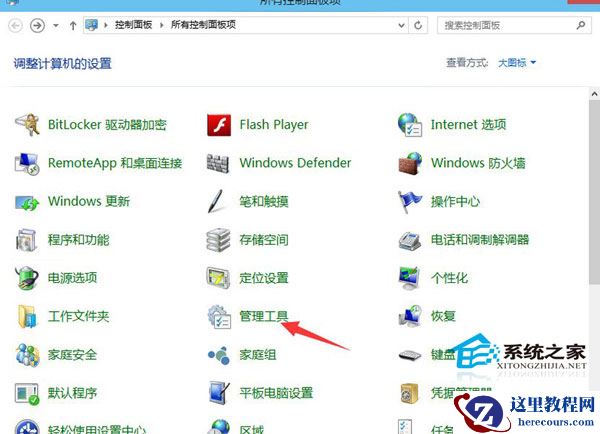Click the Back navigation button
This screenshot has width=600, height=434.
pos(15,26)
